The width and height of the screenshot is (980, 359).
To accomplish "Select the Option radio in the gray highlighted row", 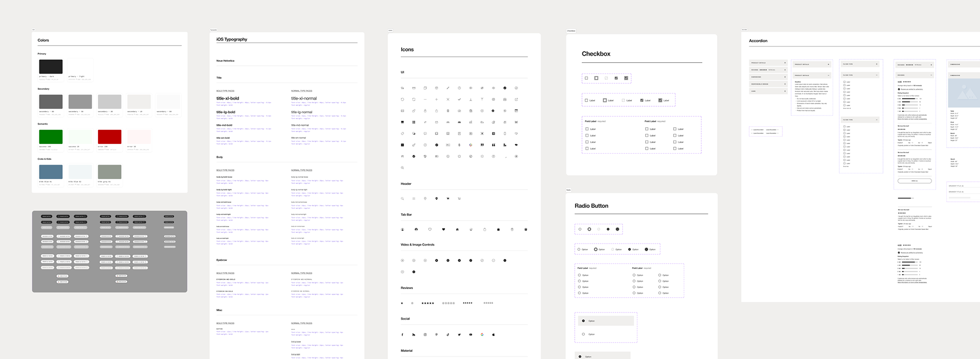I will pos(583,321).
